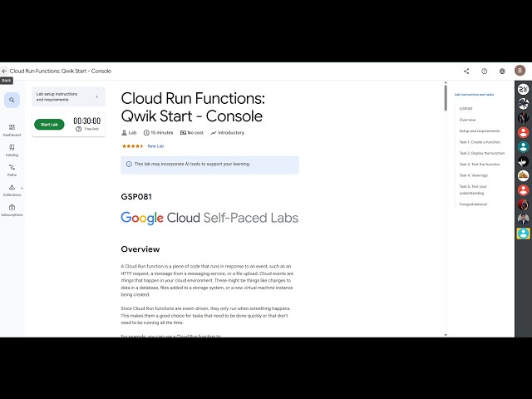
Task: Expand the Collections submenu arrow
Action: click(x=22, y=188)
